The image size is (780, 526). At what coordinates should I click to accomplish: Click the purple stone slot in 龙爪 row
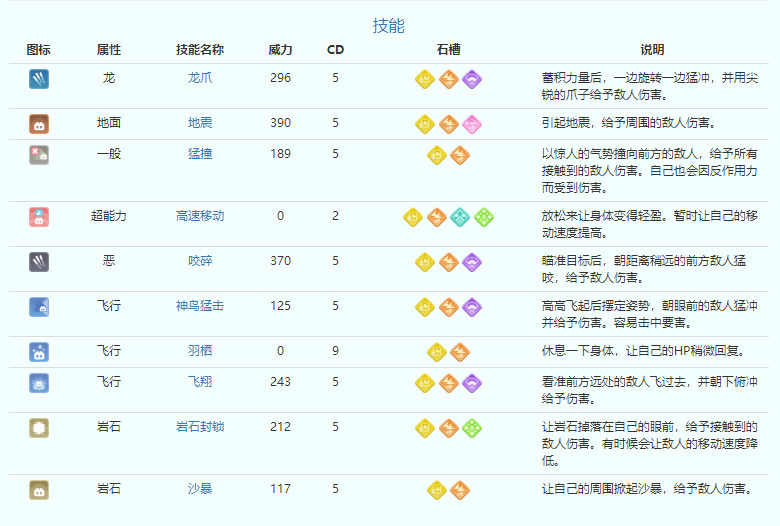(x=472, y=79)
